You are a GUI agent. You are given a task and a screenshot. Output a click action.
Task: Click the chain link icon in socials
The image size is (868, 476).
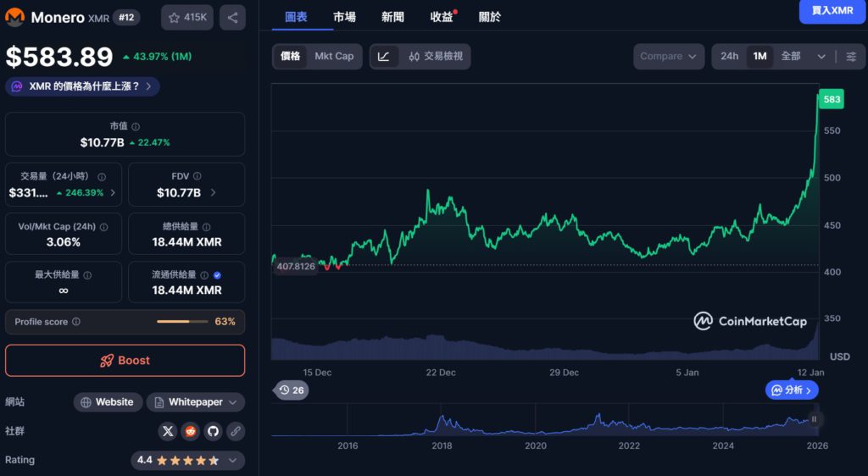coord(235,431)
